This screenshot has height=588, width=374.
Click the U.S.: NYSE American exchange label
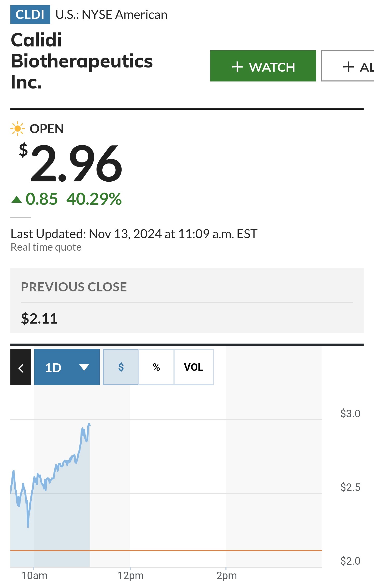pyautogui.click(x=111, y=15)
